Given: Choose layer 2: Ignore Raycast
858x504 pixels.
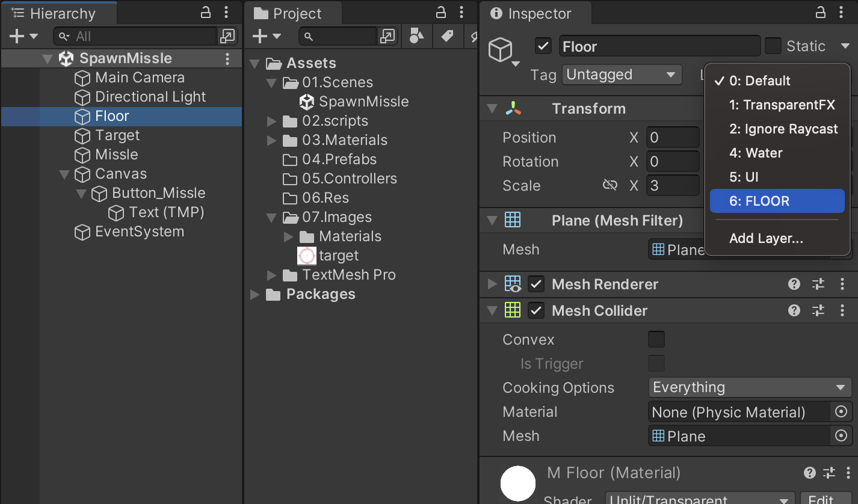Looking at the screenshot, I should [777, 129].
